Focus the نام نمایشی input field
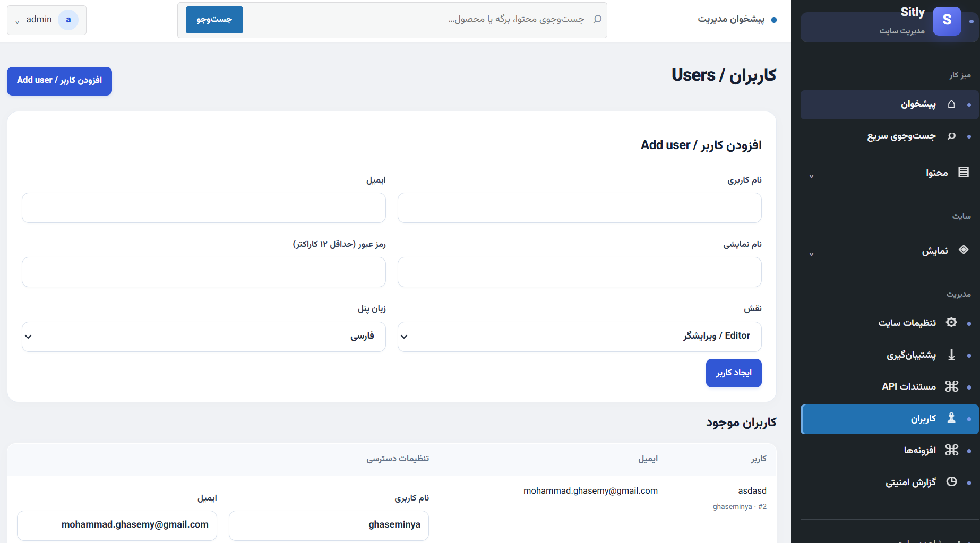The height and width of the screenshot is (543, 980). 579,272
